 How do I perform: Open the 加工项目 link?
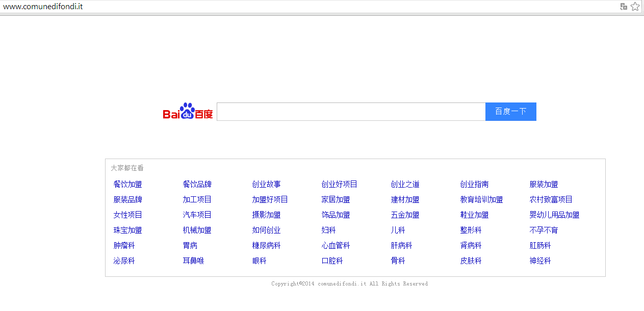[197, 200]
